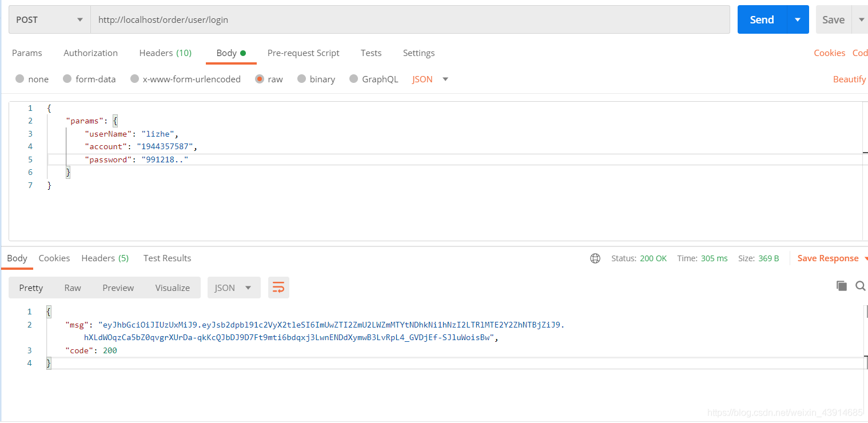Switch response view to Raw
Image resolution: width=868 pixels, height=423 pixels.
[73, 288]
